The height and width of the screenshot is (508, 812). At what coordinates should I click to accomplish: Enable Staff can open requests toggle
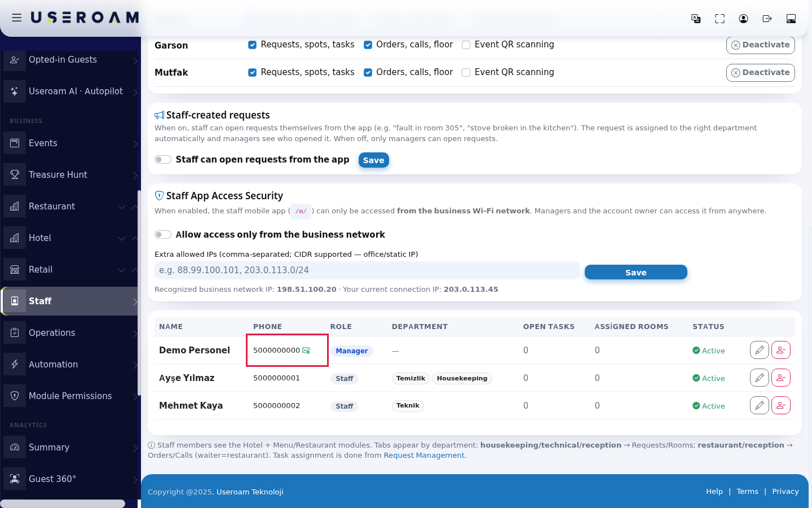point(163,160)
